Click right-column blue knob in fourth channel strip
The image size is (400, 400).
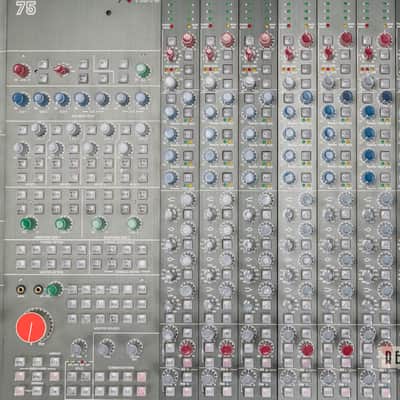pyautogui.click(x=306, y=97)
